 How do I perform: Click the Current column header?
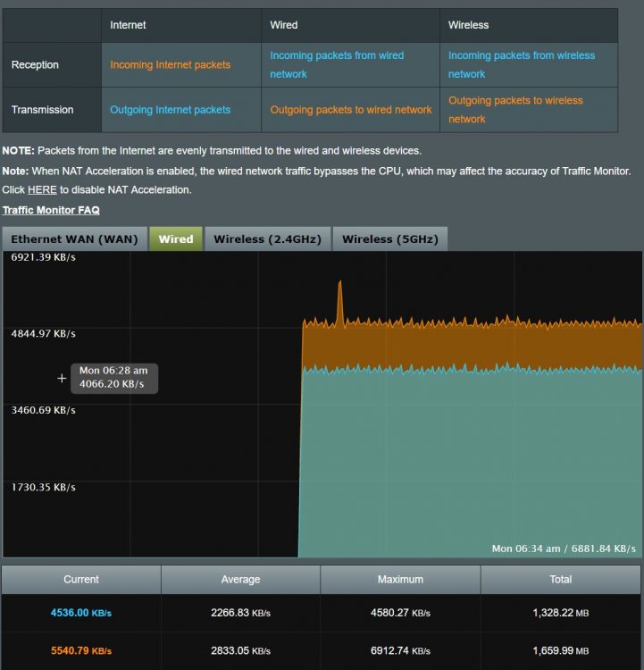(81, 580)
